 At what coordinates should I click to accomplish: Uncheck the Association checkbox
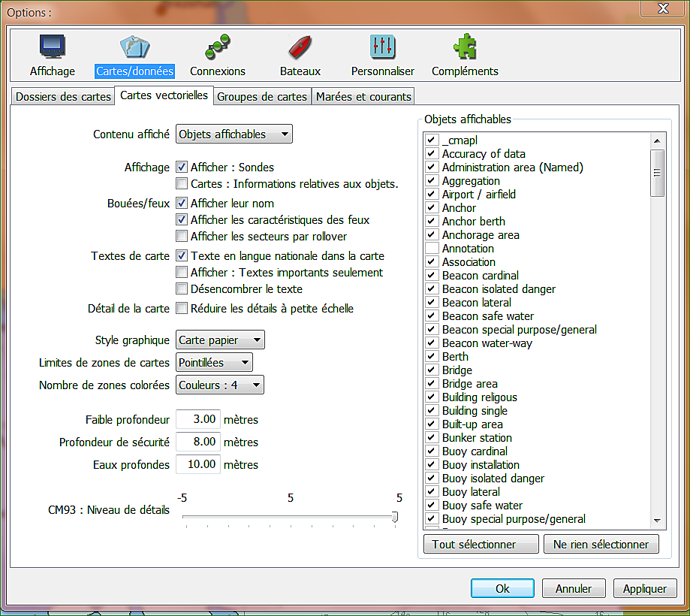click(x=432, y=262)
